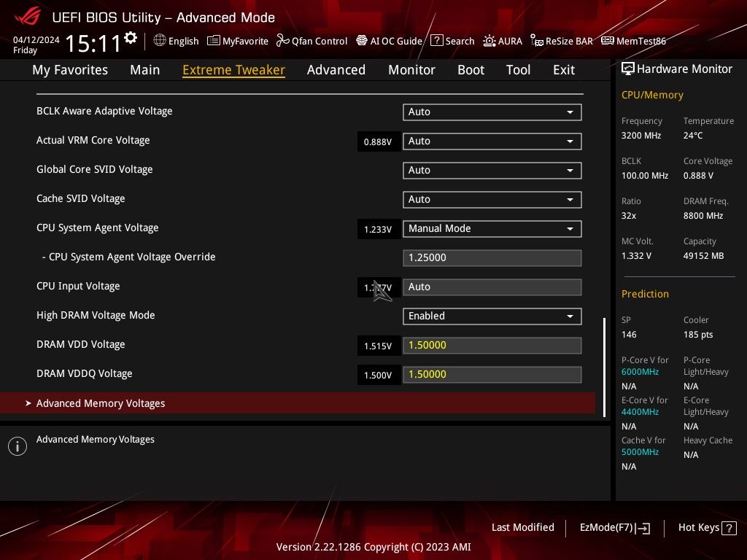Launch AI OC Guide icon
The height and width of the screenshot is (560, 747).
click(x=362, y=41)
